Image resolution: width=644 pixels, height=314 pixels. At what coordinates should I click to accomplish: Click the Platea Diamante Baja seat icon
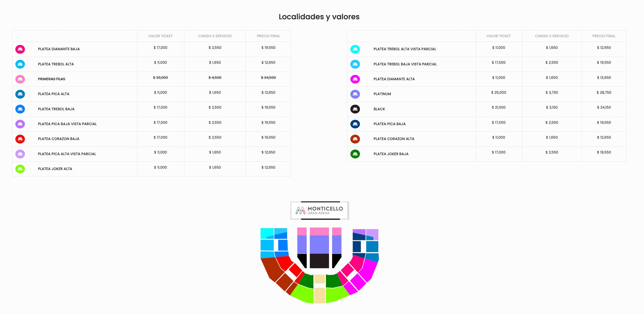pos(20,49)
